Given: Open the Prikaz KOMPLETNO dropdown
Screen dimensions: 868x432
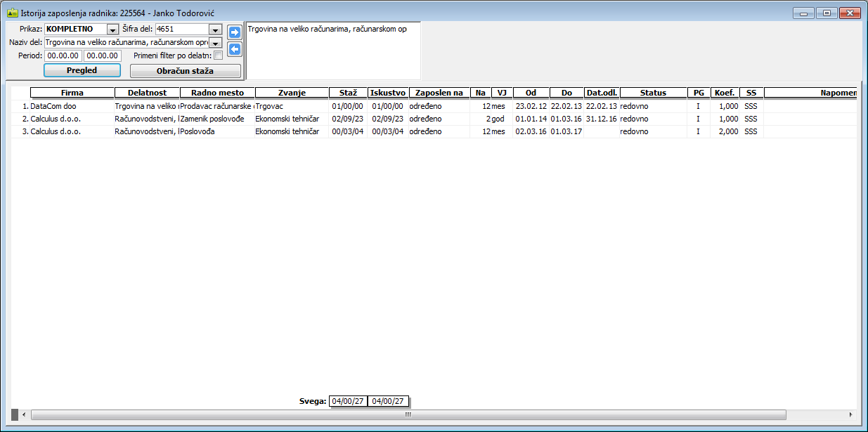Looking at the screenshot, I should [112, 30].
